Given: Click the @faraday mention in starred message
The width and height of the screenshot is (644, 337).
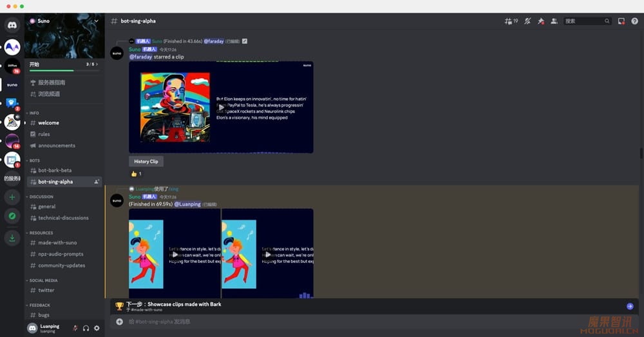Looking at the screenshot, I should [141, 57].
